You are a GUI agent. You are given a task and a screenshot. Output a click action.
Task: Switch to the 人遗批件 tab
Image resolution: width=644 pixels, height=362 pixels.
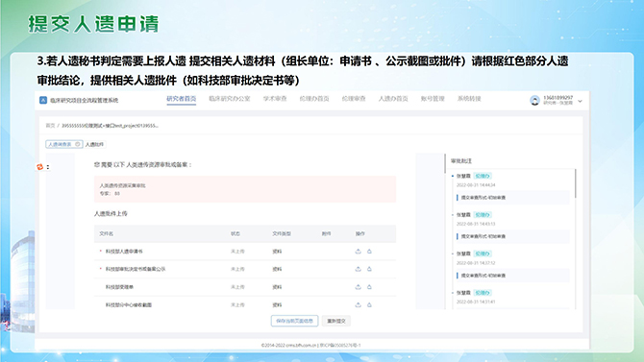(x=94, y=144)
